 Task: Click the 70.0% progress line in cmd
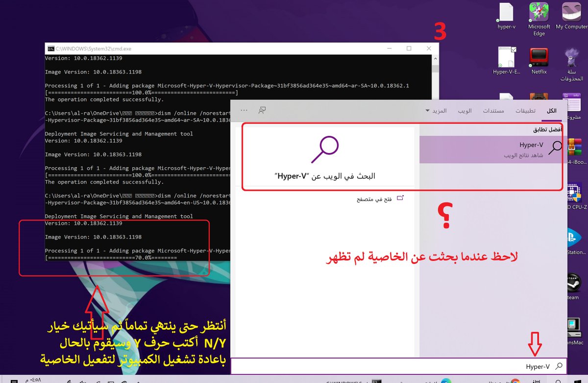pyautogui.click(x=111, y=257)
